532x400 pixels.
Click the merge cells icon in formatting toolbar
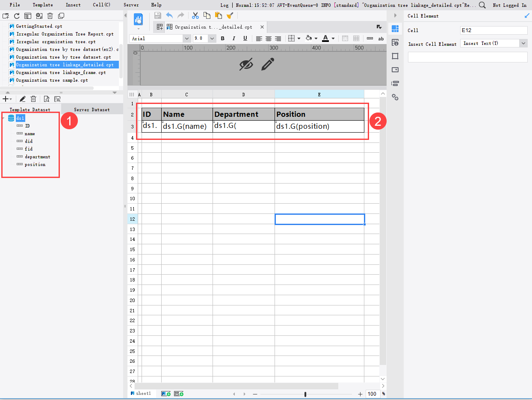[x=345, y=38]
